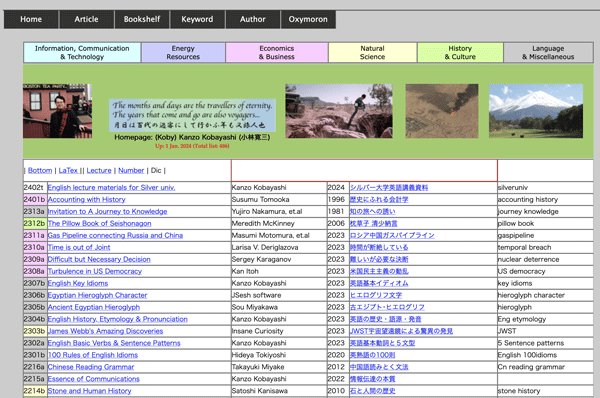
Task: Open English History, Etymology & Pronunciation
Action: click(x=117, y=319)
